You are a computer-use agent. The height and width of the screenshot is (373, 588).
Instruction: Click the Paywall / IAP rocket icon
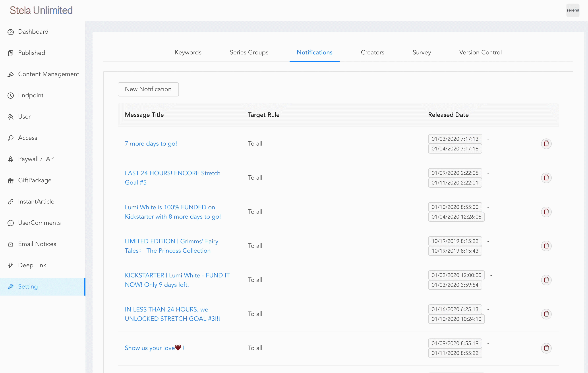tap(10, 159)
